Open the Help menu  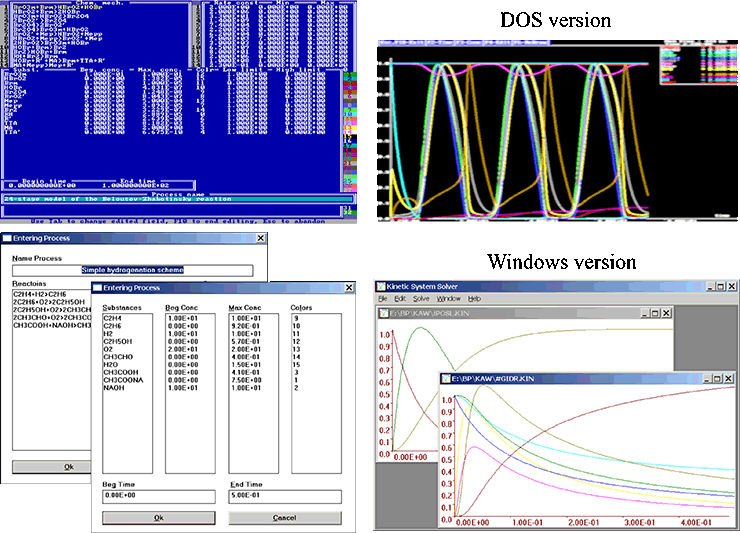(x=474, y=299)
